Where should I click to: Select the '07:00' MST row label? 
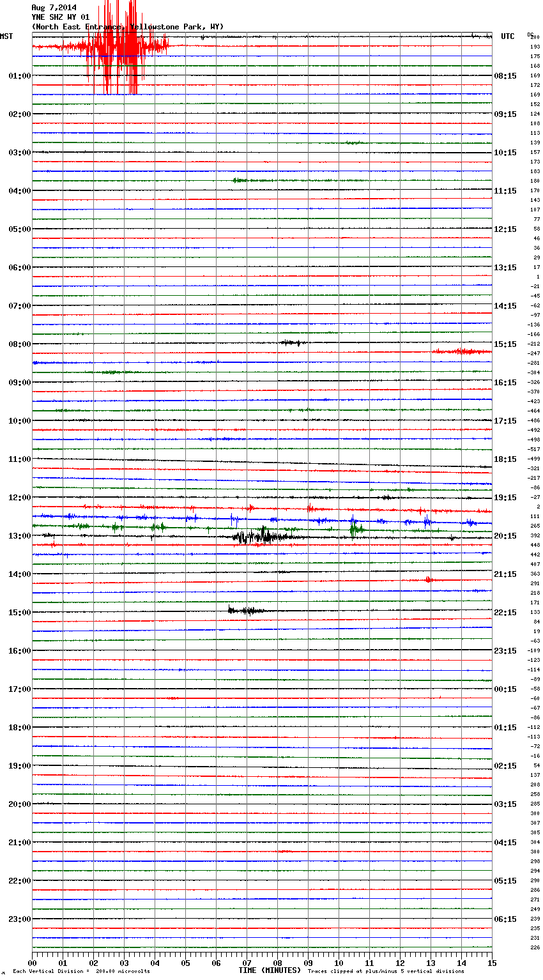click(20, 306)
